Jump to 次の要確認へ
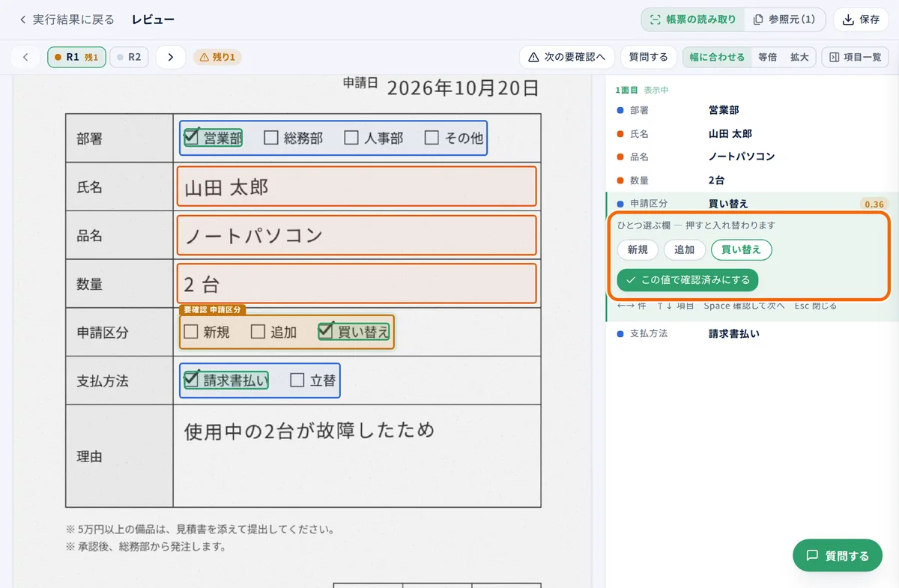Viewport: 899px width, 588px height. point(567,57)
